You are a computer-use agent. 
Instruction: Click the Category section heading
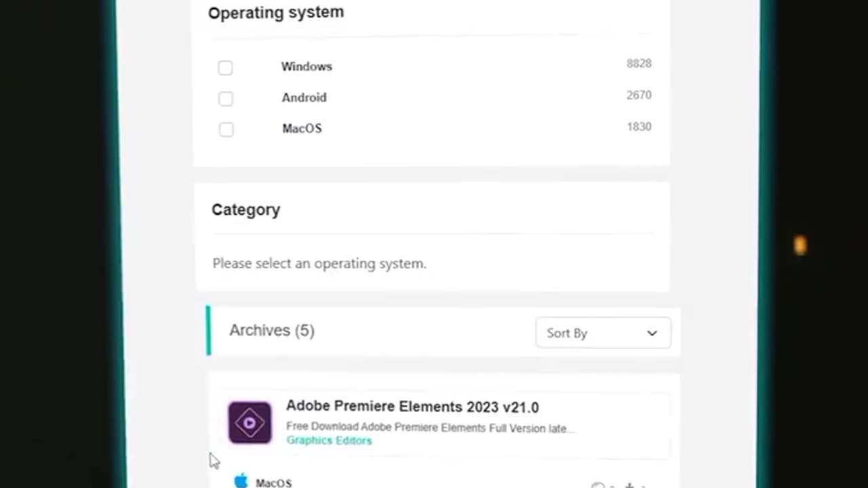(246, 210)
